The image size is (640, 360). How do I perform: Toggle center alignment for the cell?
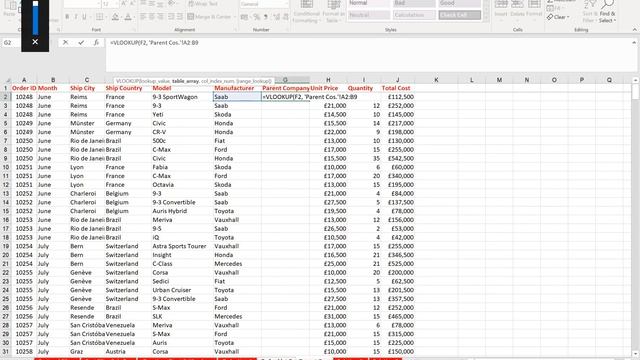(152, 17)
